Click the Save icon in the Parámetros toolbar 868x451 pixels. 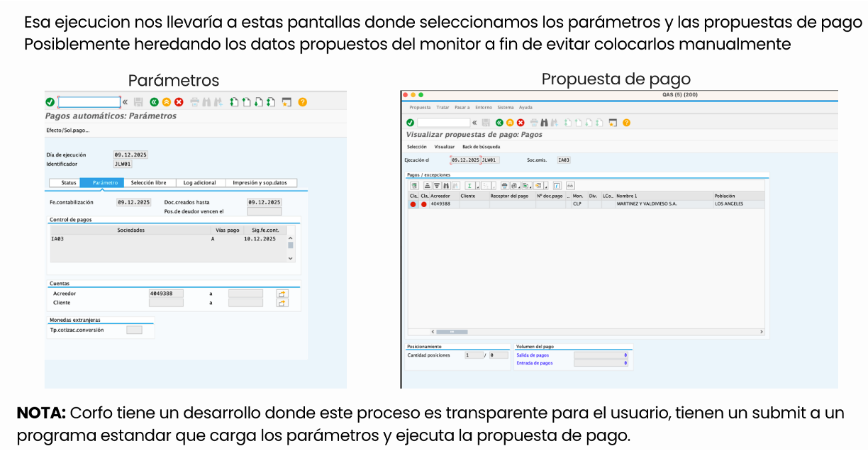140,101
